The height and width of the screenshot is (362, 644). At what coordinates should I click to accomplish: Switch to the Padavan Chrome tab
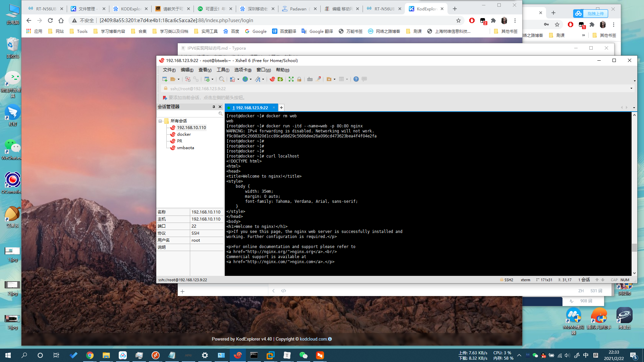coord(299,9)
